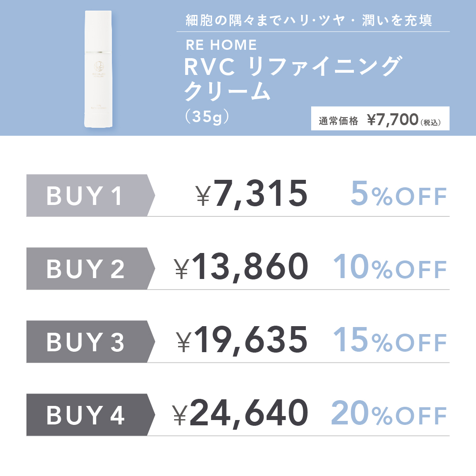Select the BUY 1 badge
Viewport: 476px width, 476px height.
point(87,196)
